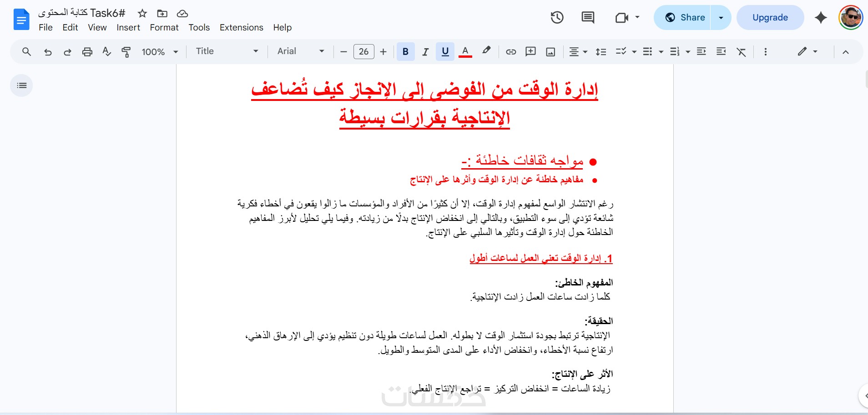This screenshot has width=868, height=415.
Task: Toggle bold formatting off
Action: point(405,52)
